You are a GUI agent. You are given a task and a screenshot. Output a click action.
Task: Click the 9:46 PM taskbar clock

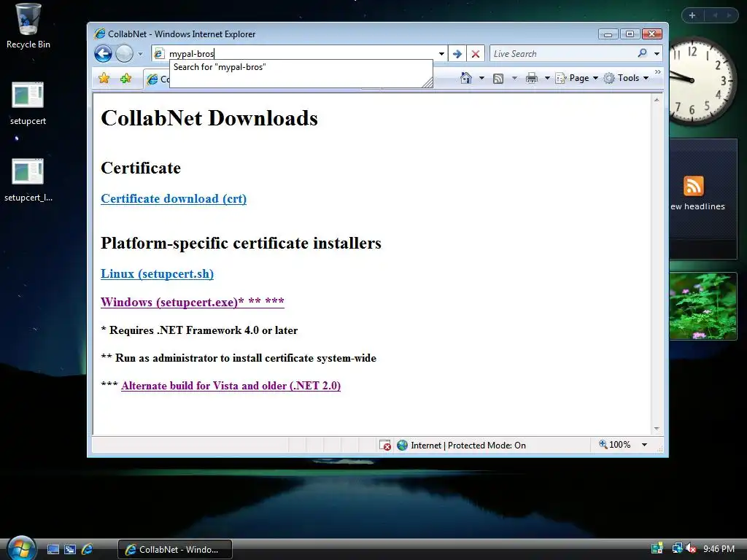719,549
